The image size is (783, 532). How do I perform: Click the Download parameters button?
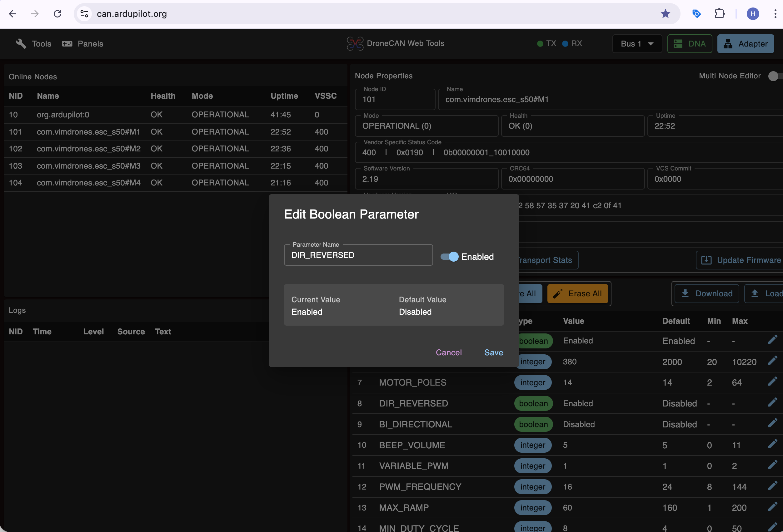(706, 293)
